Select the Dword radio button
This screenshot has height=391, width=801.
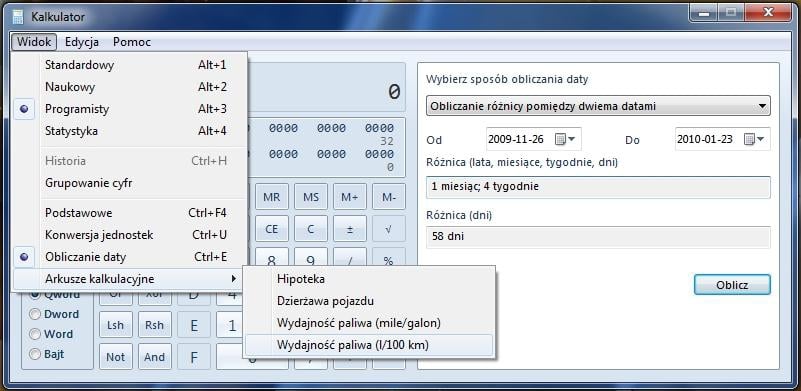tap(55, 314)
